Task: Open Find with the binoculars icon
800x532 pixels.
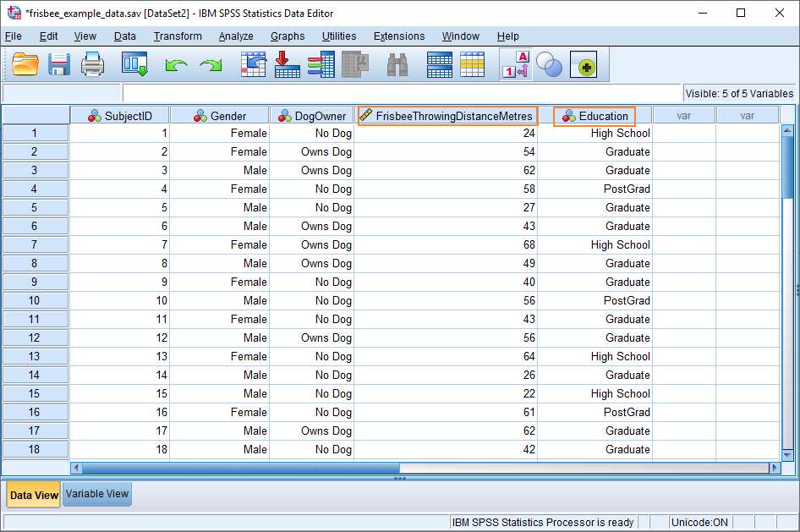Action: click(x=397, y=65)
